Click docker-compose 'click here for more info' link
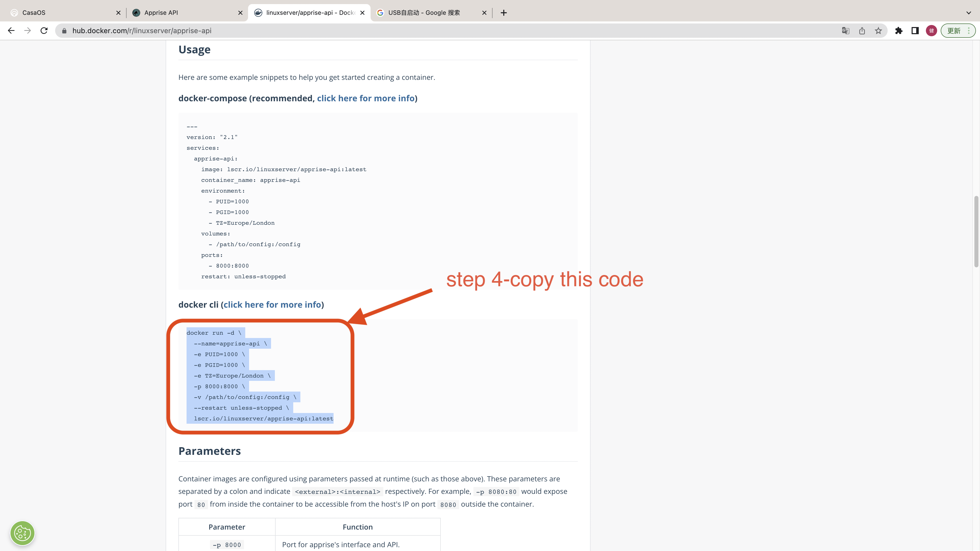This screenshot has width=980, height=551. [x=366, y=98]
